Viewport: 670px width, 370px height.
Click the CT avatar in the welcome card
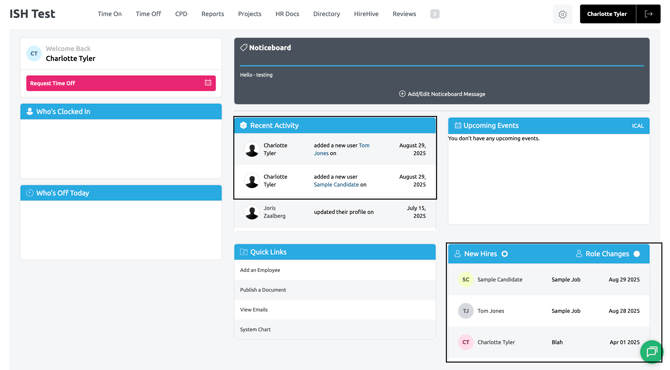click(x=34, y=53)
